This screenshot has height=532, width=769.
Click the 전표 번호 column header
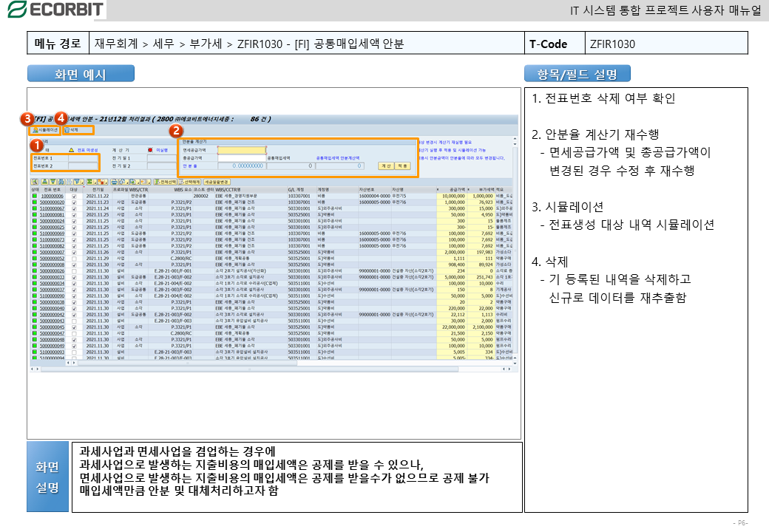pos(53,189)
